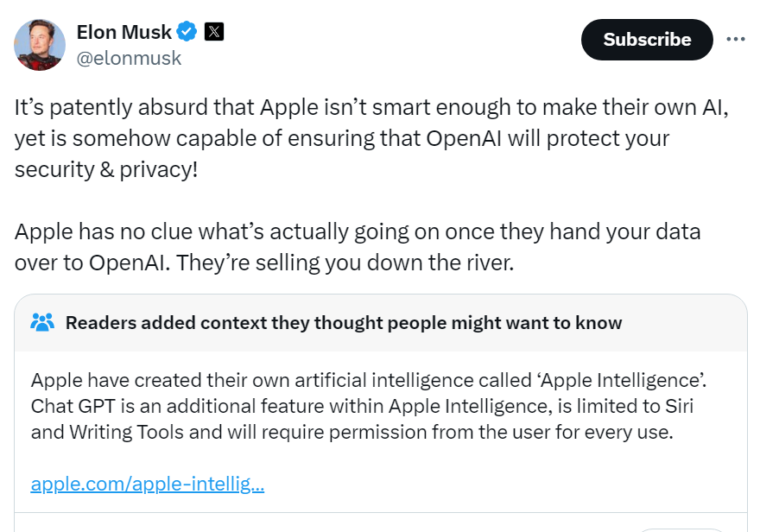The width and height of the screenshot is (760, 532).
Task: Open the three-dot more options menu
Action: click(735, 40)
